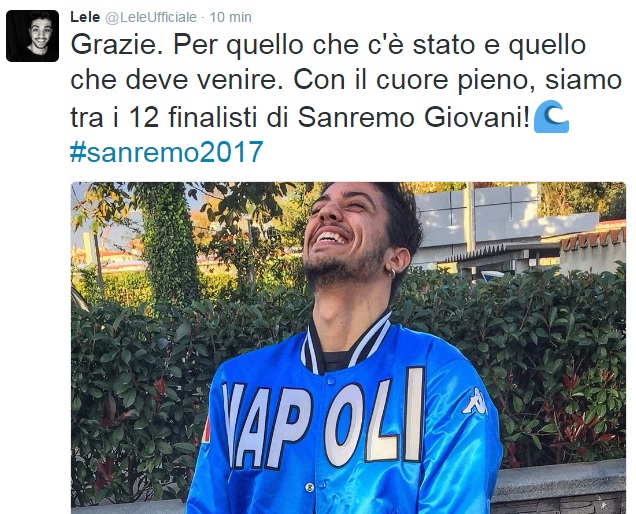Click the red-tiled roof in photo
This screenshot has height=514, width=636.
(593, 239)
